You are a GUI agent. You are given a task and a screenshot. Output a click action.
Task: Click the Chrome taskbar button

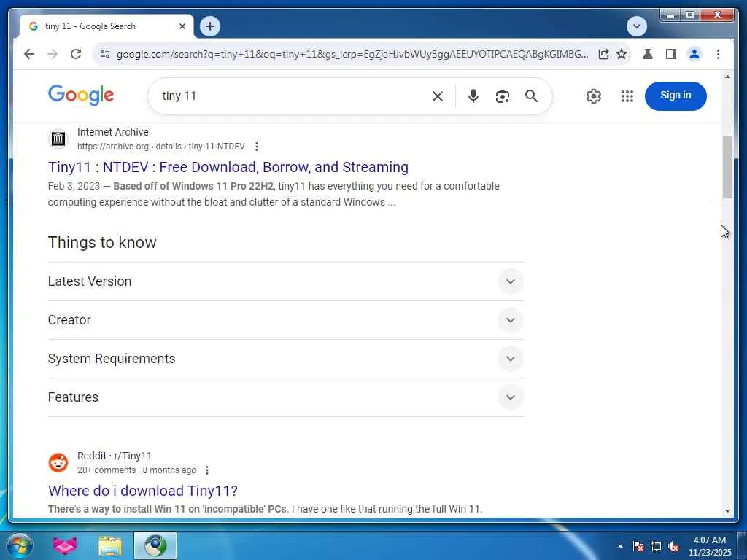155,545
